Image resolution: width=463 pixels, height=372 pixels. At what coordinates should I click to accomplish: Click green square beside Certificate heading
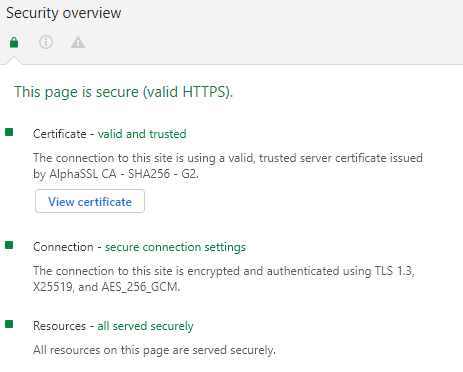coord(9,132)
